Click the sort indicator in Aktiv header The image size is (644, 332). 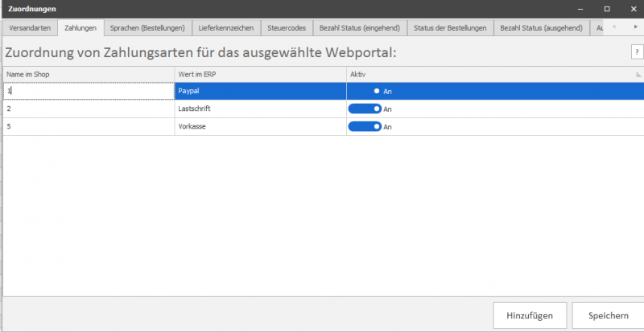pos(638,75)
